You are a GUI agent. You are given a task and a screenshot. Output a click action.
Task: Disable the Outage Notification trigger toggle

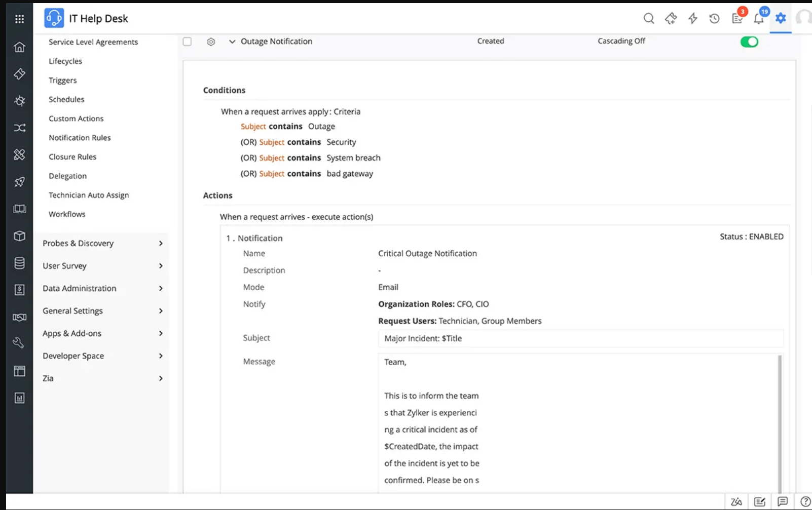pyautogui.click(x=749, y=42)
